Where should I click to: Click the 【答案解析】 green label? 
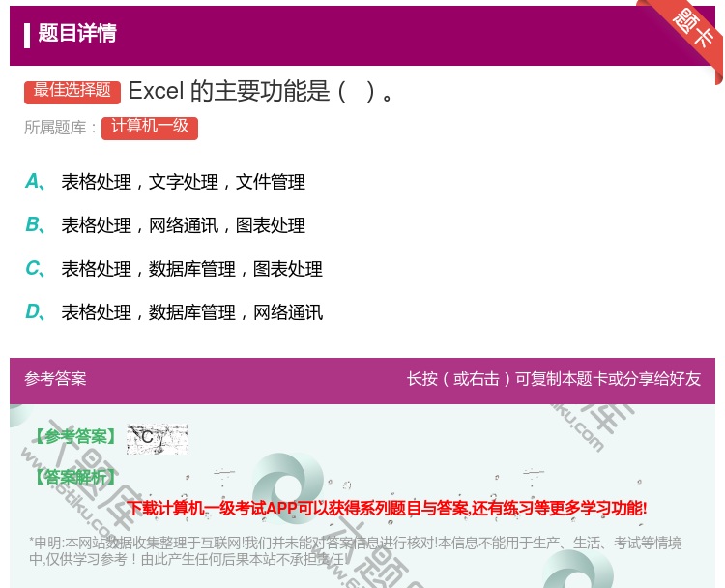74,477
